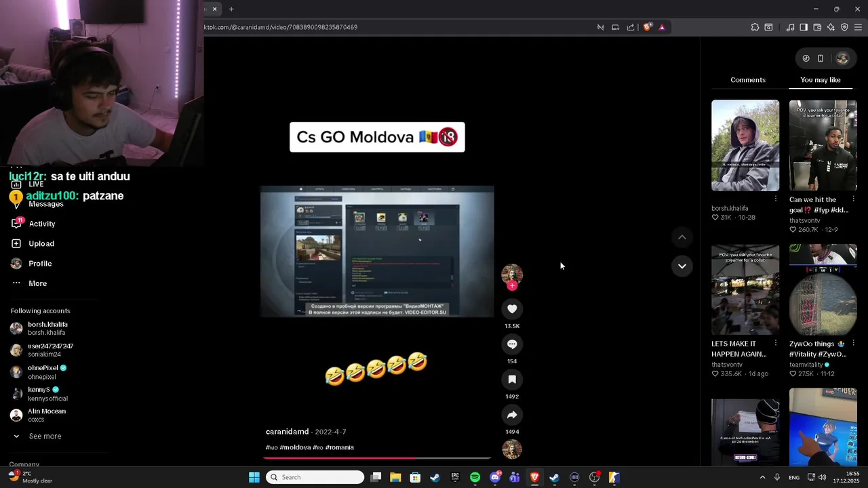The image size is (868, 488).
Task: Click the TikTok coins icon near profile avatar
Action: point(806,58)
